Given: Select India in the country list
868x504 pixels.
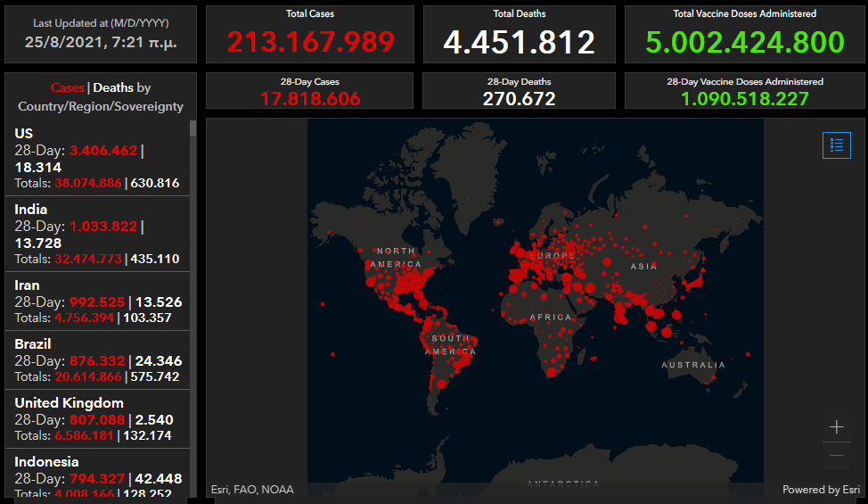Looking at the screenshot, I should (97, 234).
